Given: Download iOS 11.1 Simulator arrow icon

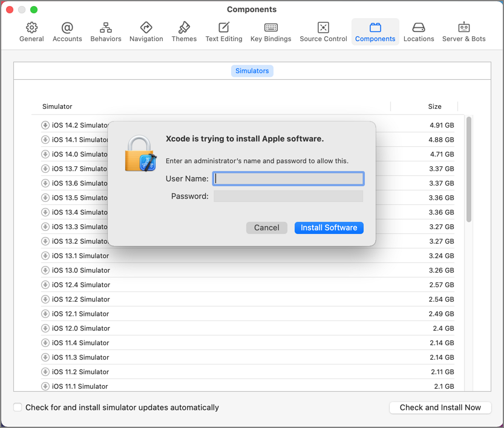Looking at the screenshot, I should point(45,386).
